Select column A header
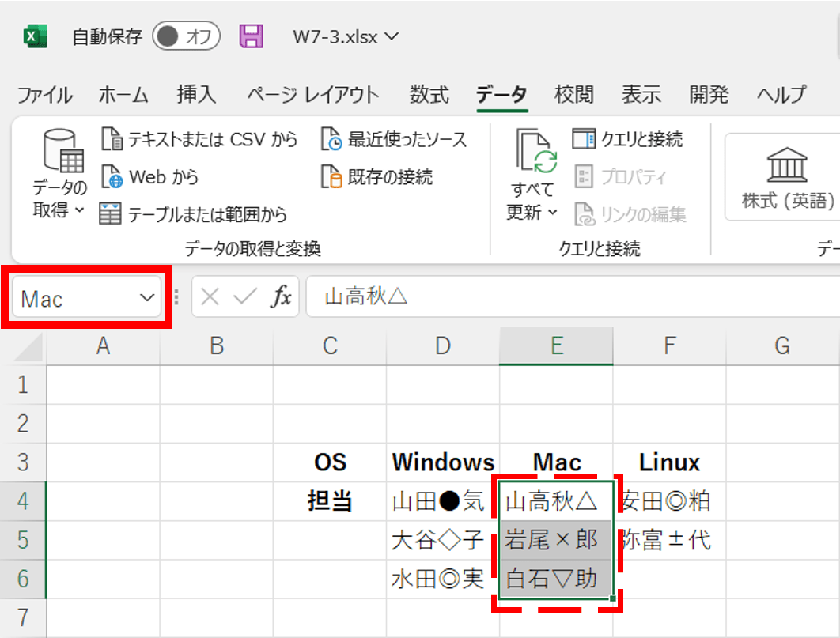The height and width of the screenshot is (638, 840). pyautogui.click(x=104, y=345)
